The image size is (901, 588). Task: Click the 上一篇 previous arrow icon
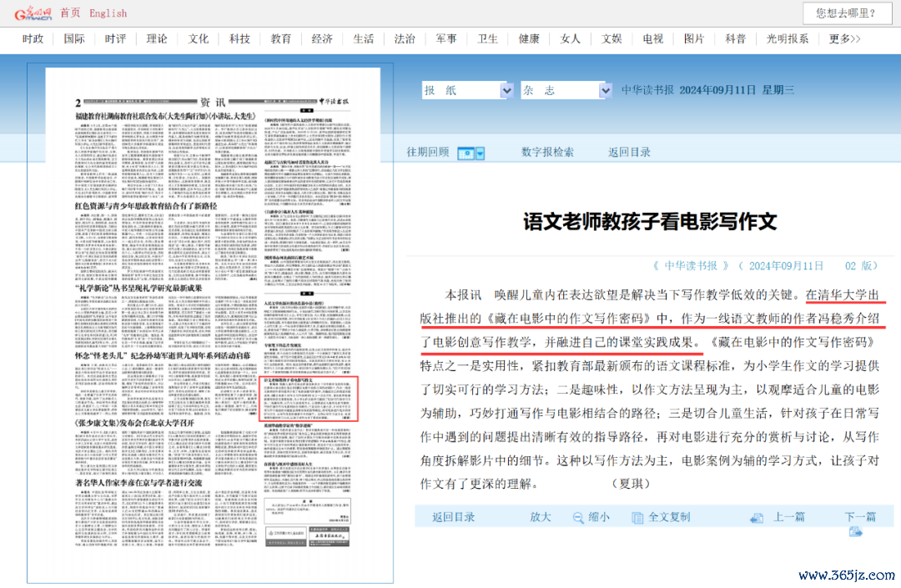click(757, 518)
